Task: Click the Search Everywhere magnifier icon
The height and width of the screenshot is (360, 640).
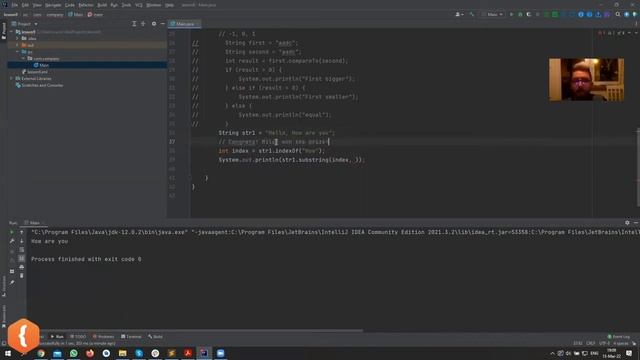Action: coord(618,14)
